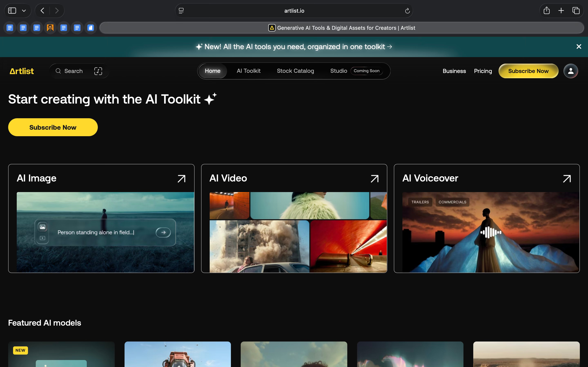Toggle the Safari sidebar
The width and height of the screenshot is (588, 367).
click(12, 11)
